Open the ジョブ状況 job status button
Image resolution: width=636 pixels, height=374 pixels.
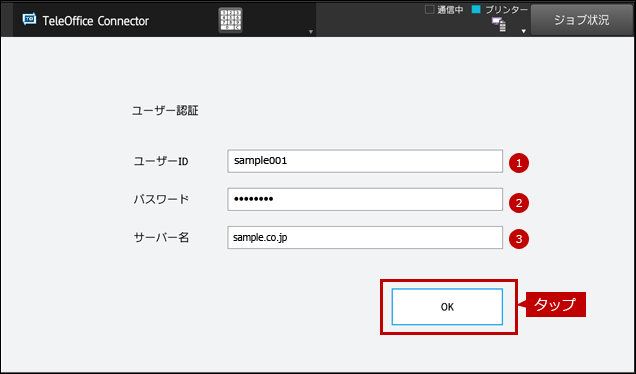coord(582,20)
